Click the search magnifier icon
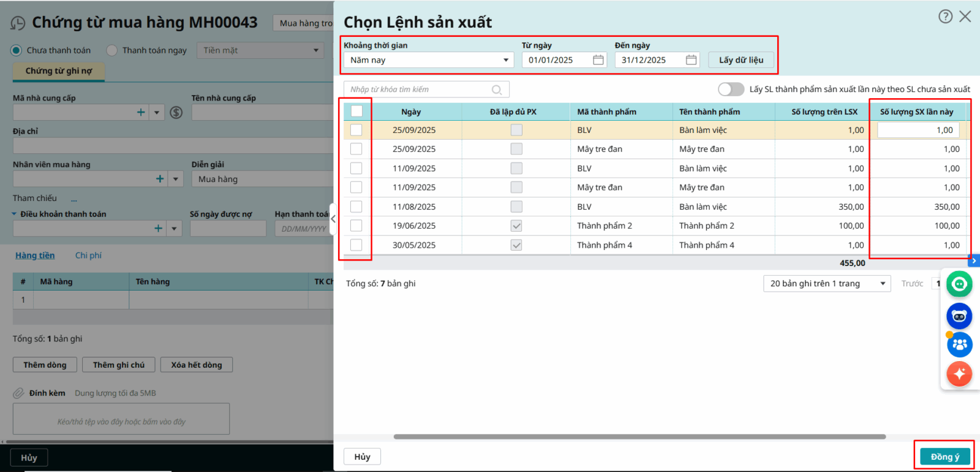980x472 pixels. tap(497, 90)
